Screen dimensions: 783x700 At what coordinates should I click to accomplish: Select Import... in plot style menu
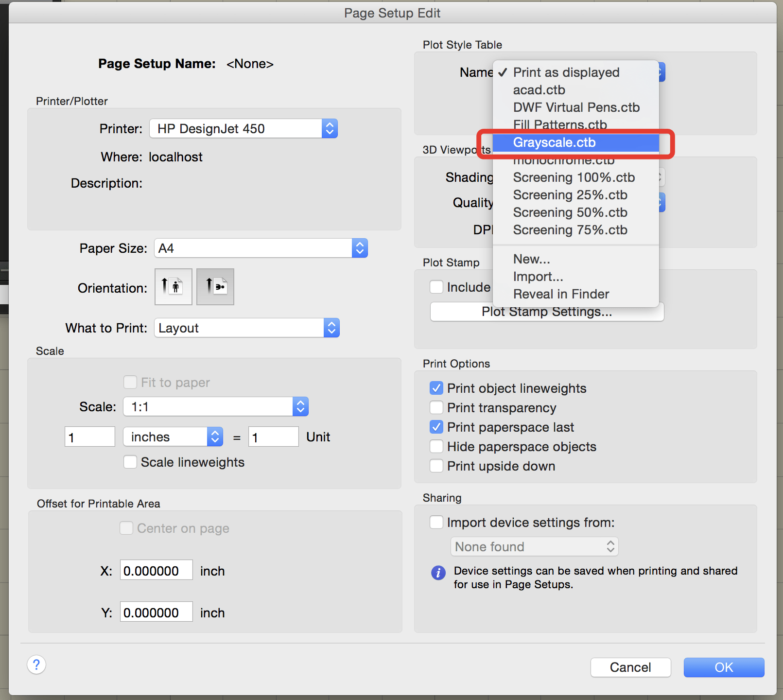click(576, 277)
